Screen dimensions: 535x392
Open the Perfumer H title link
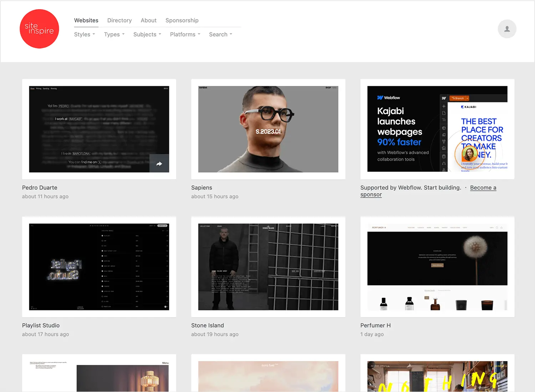(x=376, y=325)
